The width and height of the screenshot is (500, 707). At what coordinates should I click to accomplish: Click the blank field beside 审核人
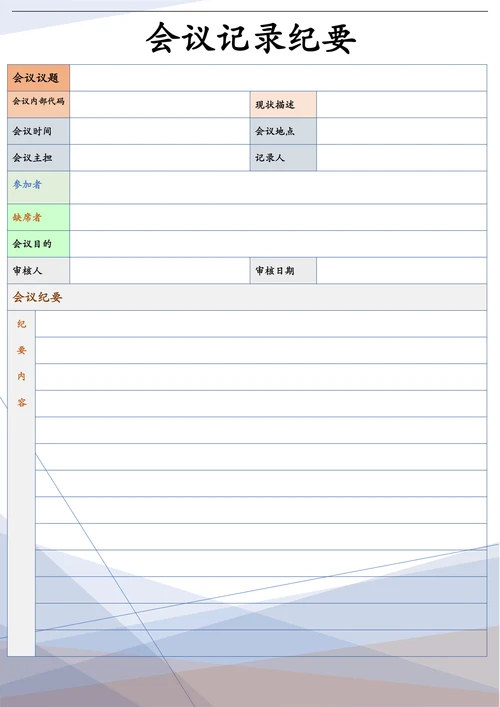tap(160, 271)
